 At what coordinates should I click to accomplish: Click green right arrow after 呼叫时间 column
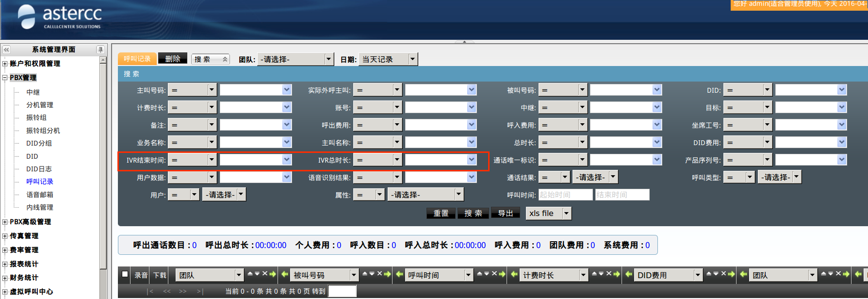coord(502,274)
